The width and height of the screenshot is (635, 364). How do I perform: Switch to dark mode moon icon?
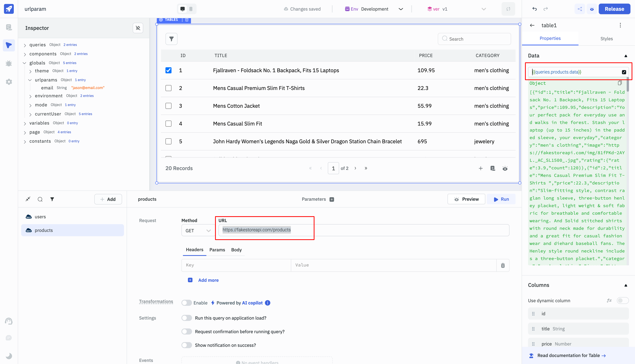pos(9,356)
